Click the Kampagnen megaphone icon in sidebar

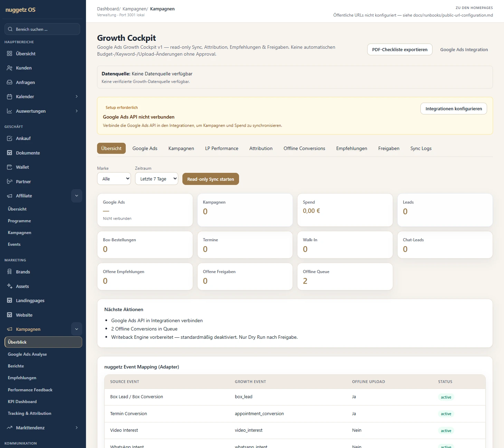click(10, 329)
